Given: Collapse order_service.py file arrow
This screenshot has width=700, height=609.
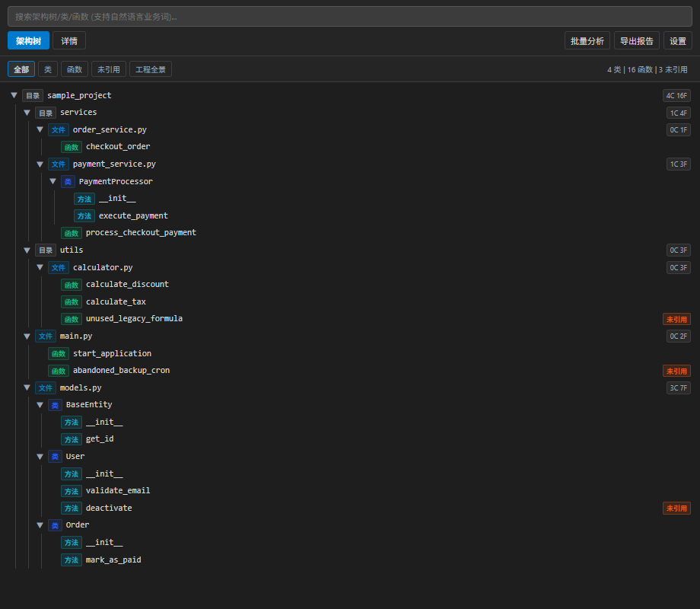Looking at the screenshot, I should tap(40, 129).
